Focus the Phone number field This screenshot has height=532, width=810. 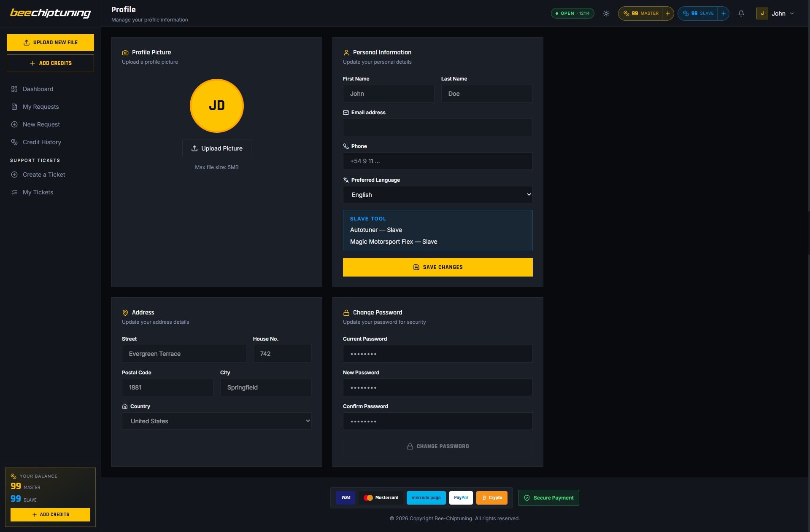438,161
